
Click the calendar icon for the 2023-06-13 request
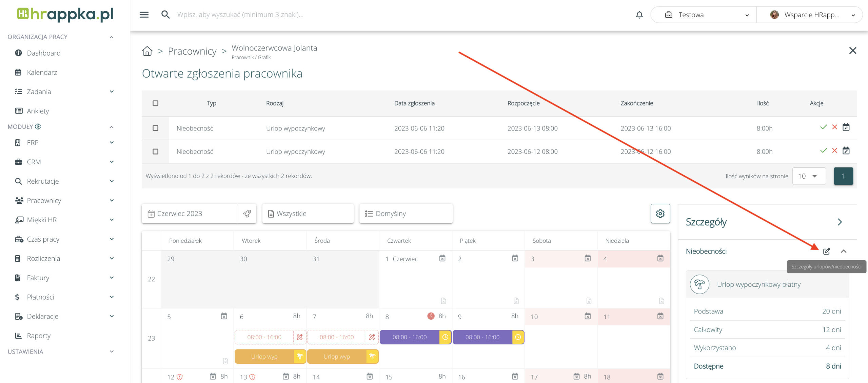846,127
